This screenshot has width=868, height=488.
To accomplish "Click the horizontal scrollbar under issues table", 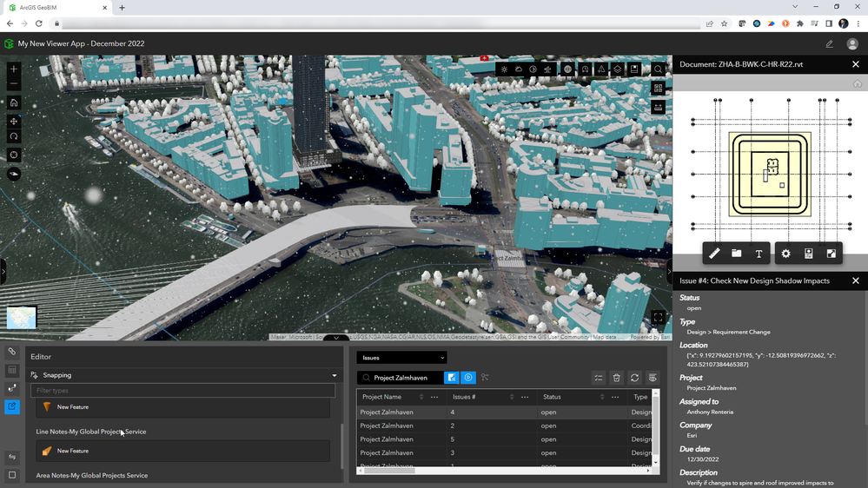I will click(390, 471).
